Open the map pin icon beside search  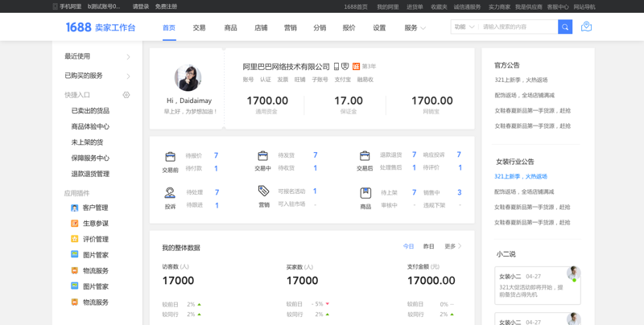coord(586,27)
